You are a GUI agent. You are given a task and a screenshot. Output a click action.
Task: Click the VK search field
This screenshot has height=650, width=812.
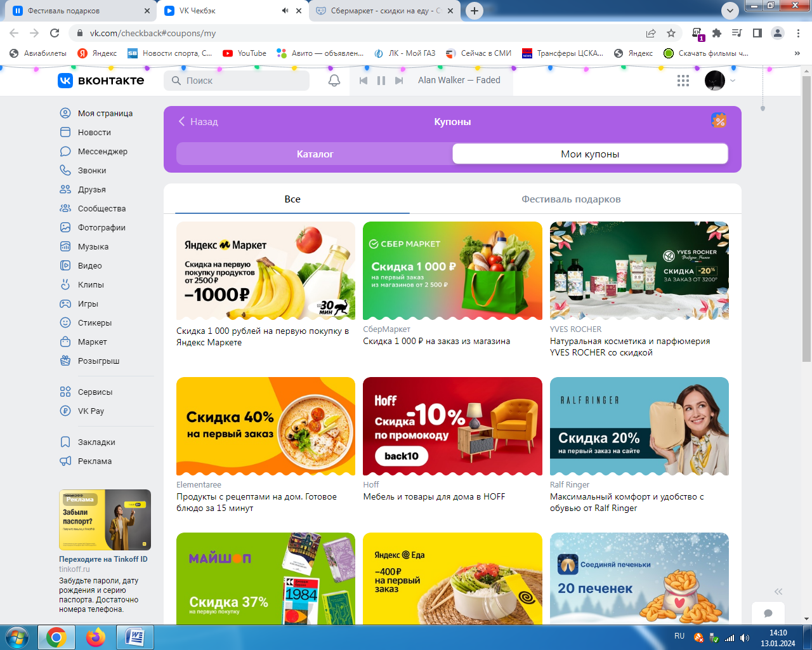point(237,81)
